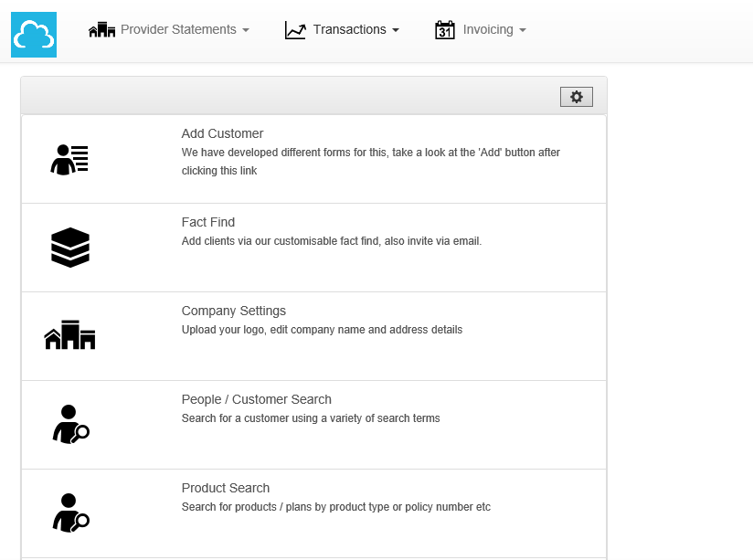Image resolution: width=753 pixels, height=560 pixels.
Task: Select the Product Search title link
Action: coord(226,488)
